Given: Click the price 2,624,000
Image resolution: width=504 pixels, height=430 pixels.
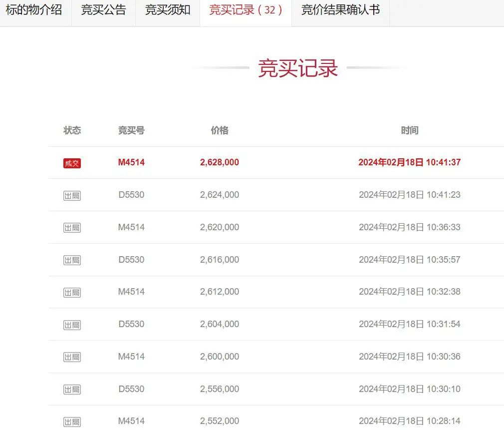Looking at the screenshot, I should (220, 195).
